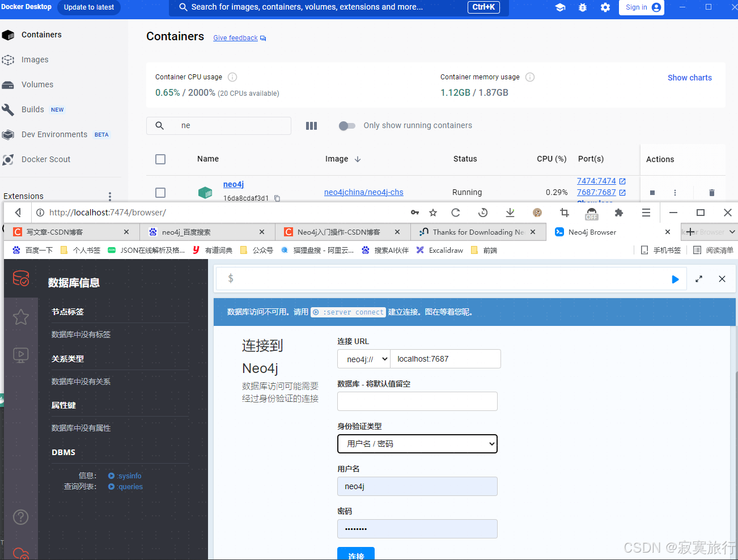Open port 7474:7474 link
The height and width of the screenshot is (560, 738).
[596, 181]
